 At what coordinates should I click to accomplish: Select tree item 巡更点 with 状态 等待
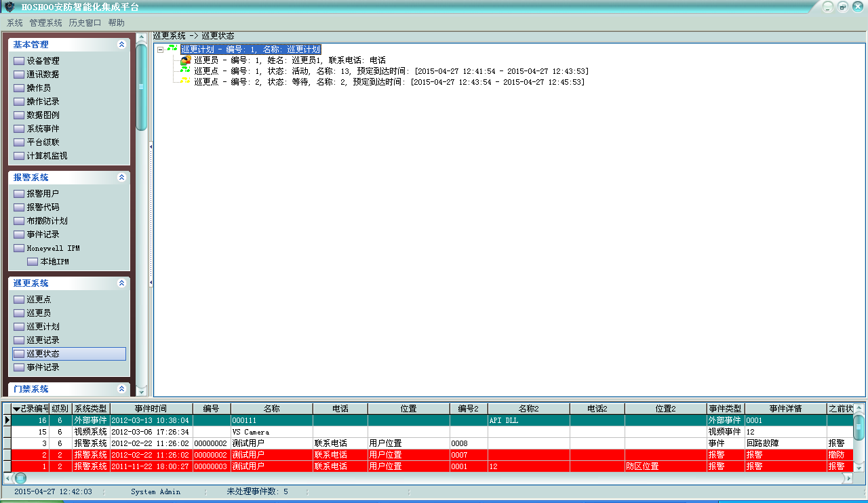(x=389, y=82)
